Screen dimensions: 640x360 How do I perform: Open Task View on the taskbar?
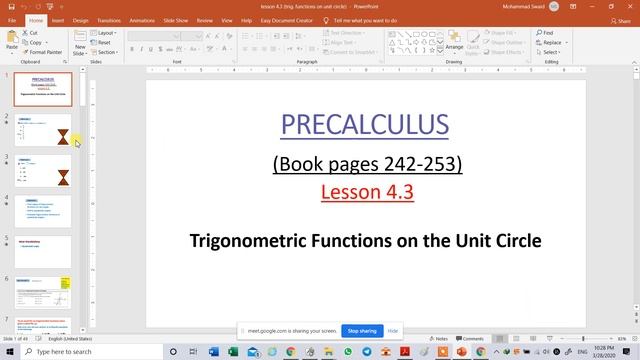(x=193, y=351)
